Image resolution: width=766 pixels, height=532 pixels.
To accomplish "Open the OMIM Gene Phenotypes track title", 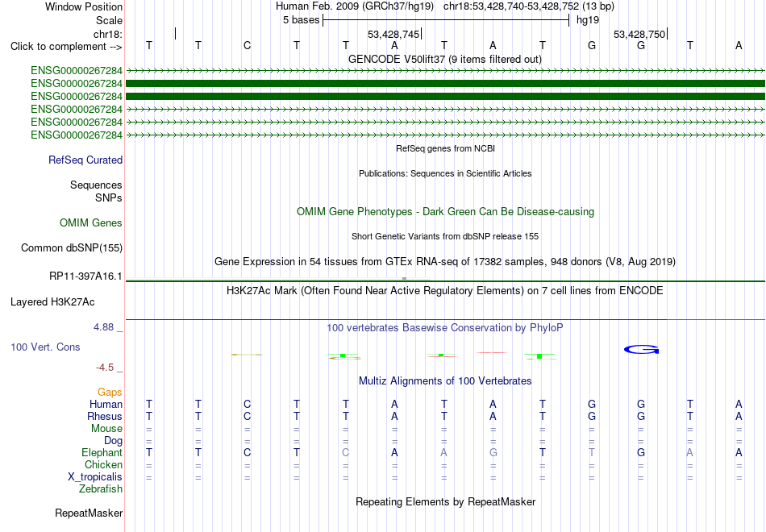I will pyautogui.click(x=445, y=211).
